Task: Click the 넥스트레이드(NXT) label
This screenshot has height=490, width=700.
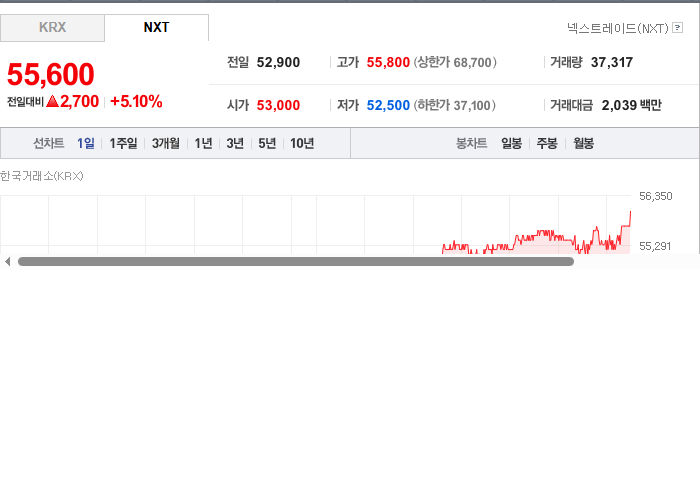Action: 618,29
